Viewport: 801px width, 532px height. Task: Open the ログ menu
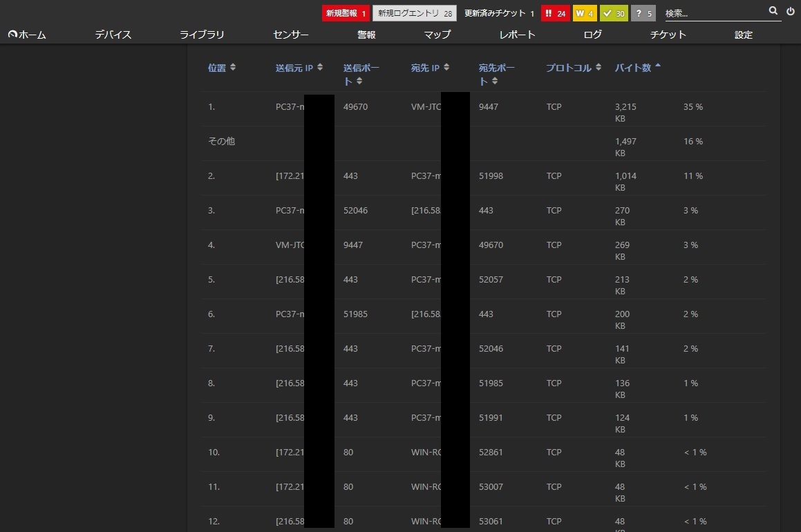[x=592, y=35]
